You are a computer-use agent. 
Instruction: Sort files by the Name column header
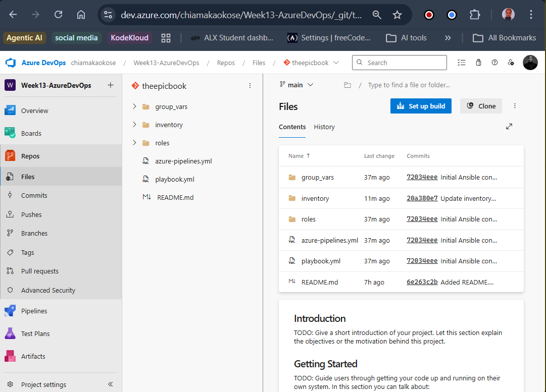tap(299, 156)
